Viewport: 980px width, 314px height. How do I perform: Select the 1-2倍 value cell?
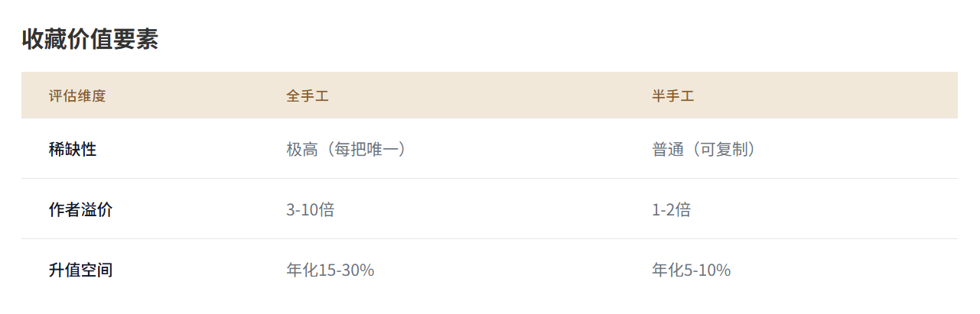click(x=672, y=209)
